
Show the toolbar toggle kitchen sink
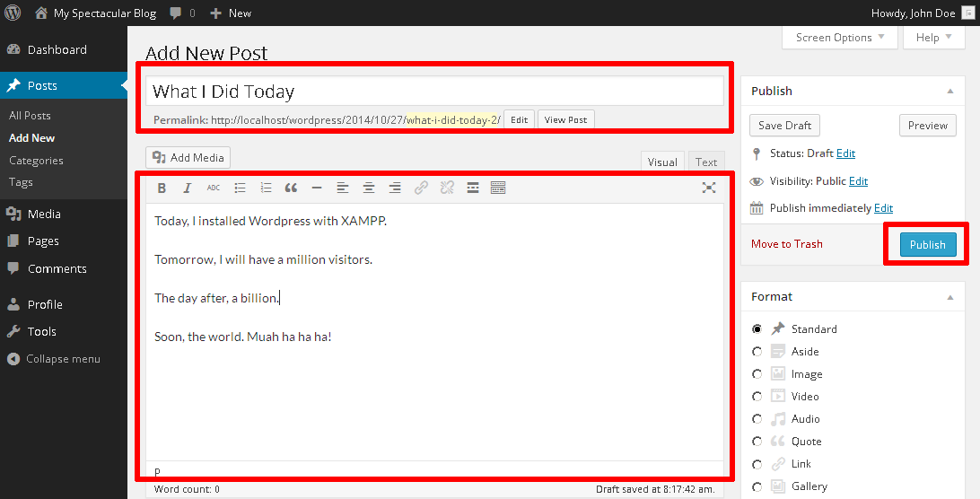pos(498,188)
